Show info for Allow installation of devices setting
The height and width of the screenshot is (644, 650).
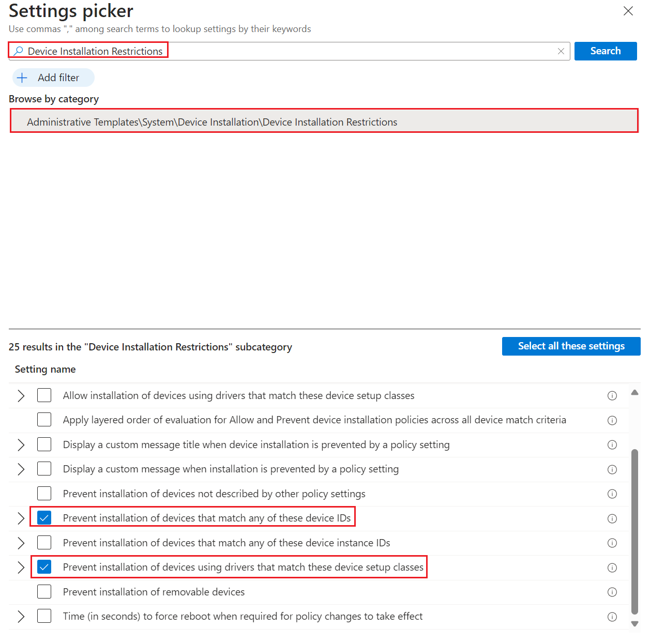pos(612,396)
